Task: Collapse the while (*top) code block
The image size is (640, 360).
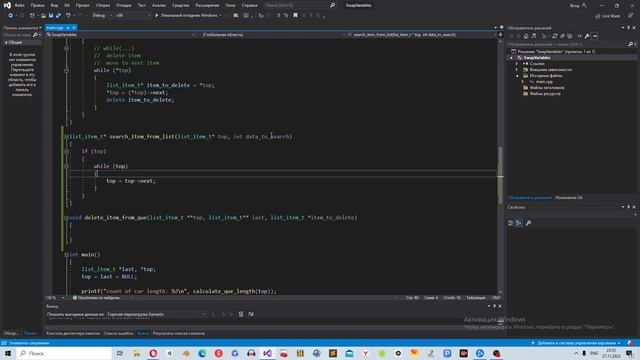Action: click(66, 70)
